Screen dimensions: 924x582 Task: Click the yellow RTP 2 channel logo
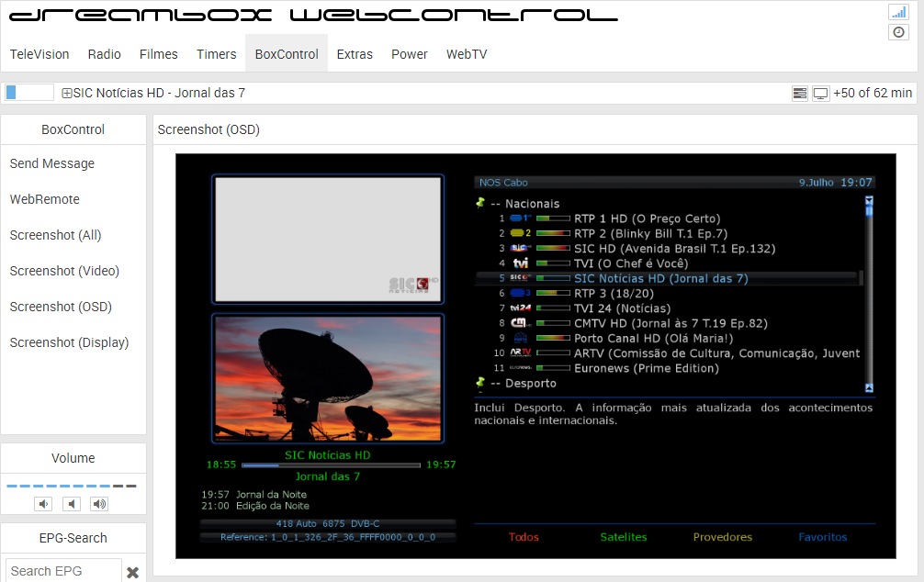[x=521, y=233]
